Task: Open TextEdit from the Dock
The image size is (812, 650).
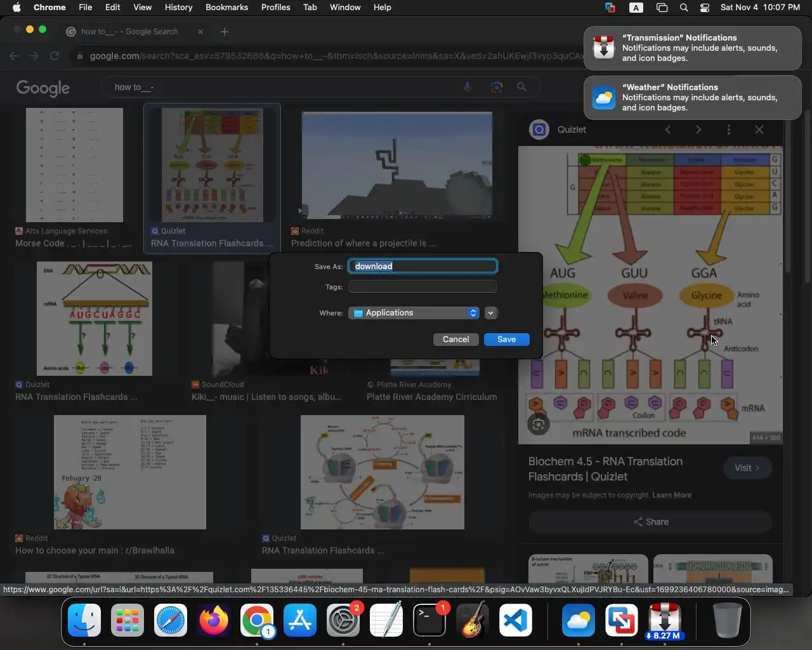Action: point(386,620)
